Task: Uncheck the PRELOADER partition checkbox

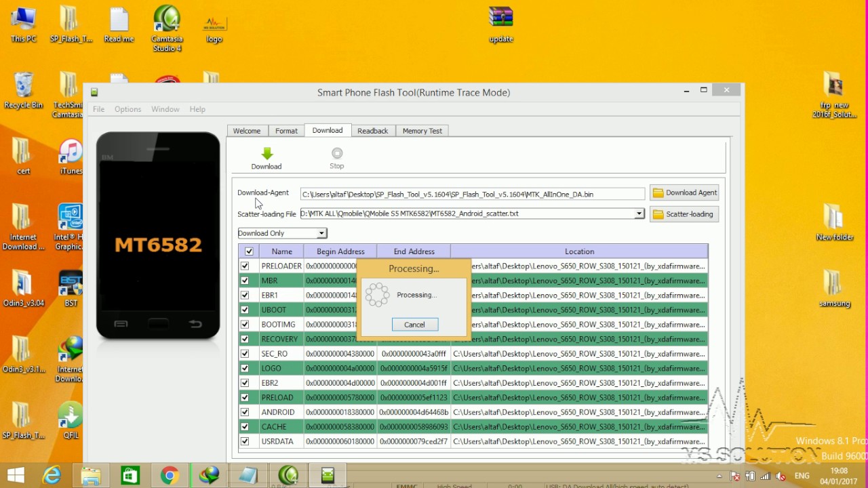Action: pyautogui.click(x=245, y=266)
